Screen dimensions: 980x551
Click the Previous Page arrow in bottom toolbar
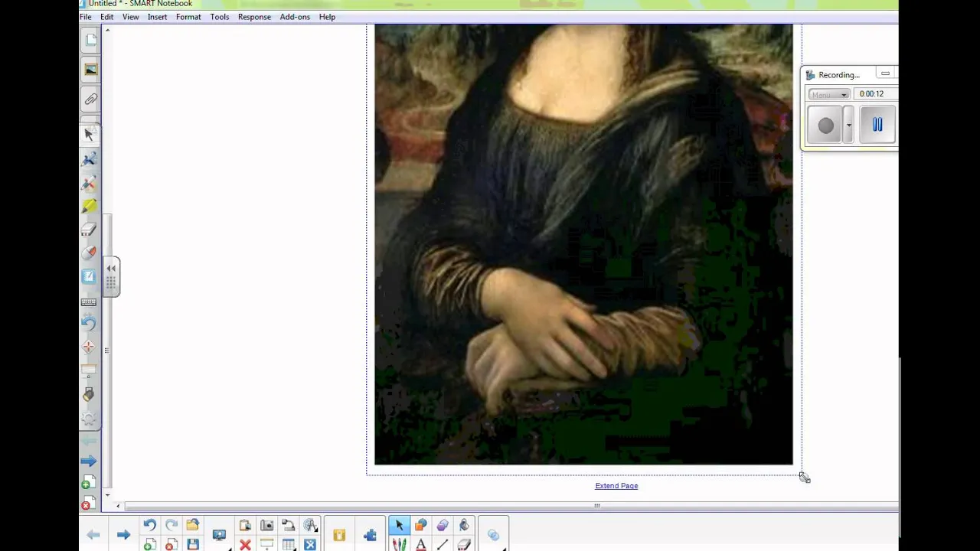[x=93, y=535]
